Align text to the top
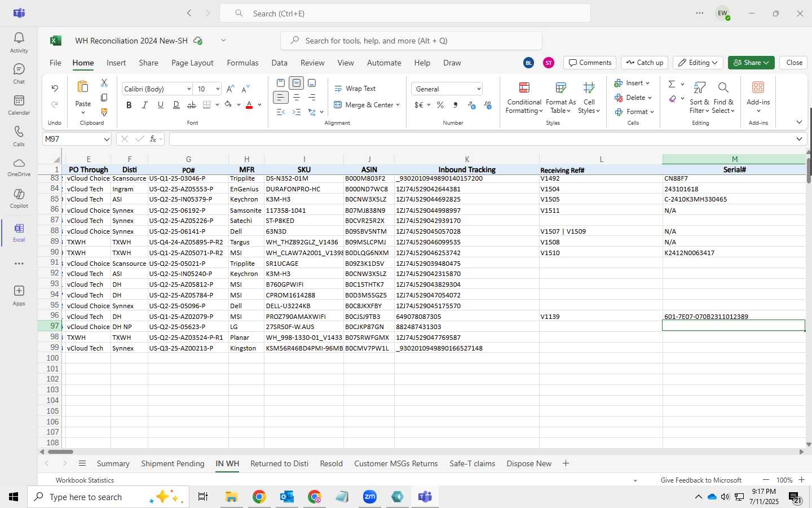 pos(281,83)
